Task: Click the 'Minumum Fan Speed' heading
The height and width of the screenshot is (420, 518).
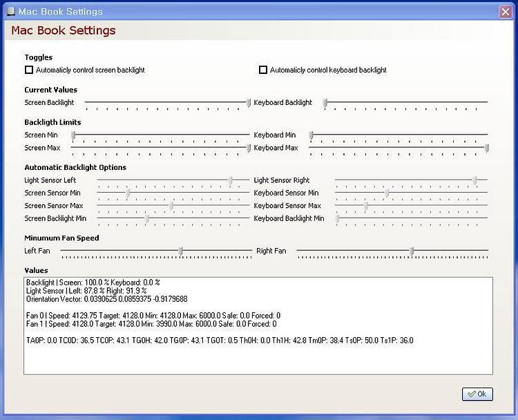Action: point(61,238)
